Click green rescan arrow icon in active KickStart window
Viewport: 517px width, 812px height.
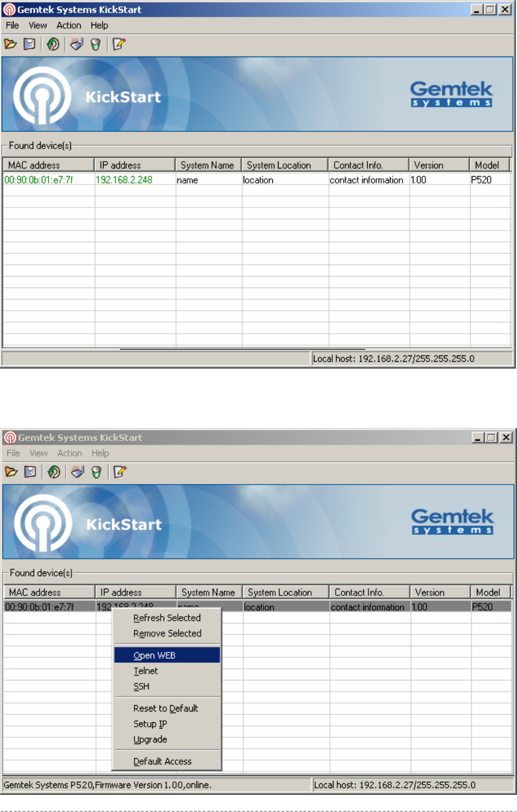coord(53,44)
